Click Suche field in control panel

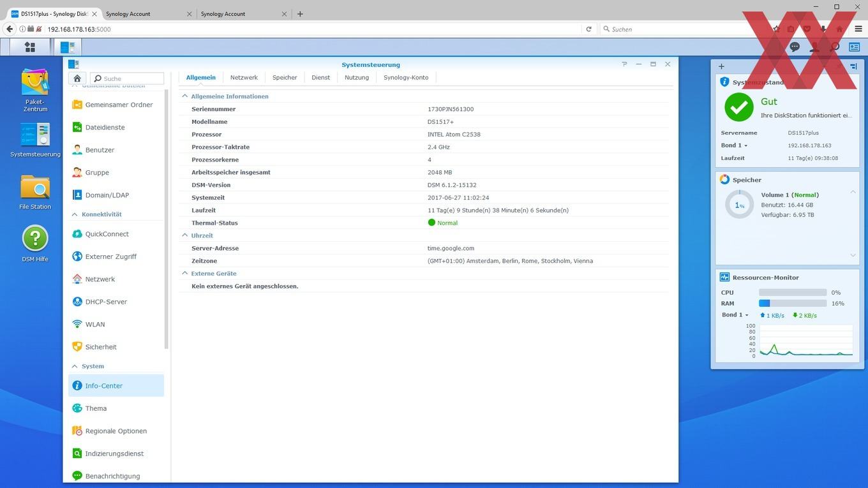click(127, 78)
